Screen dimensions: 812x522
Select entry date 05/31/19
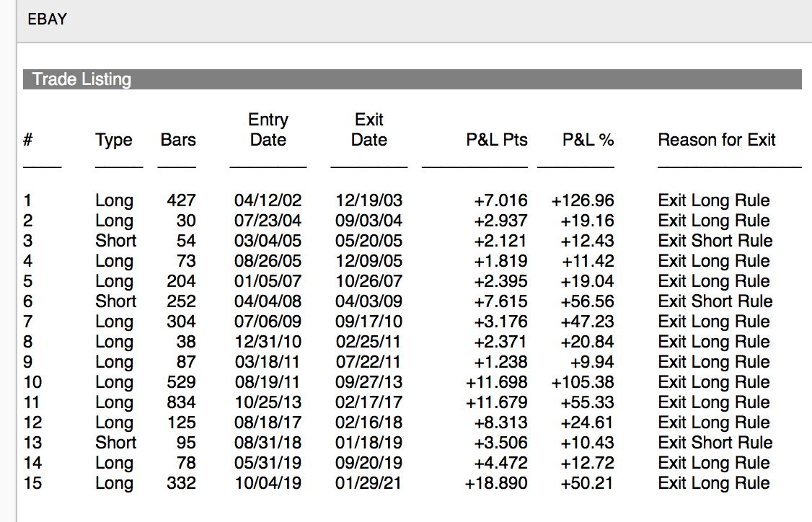[268, 463]
